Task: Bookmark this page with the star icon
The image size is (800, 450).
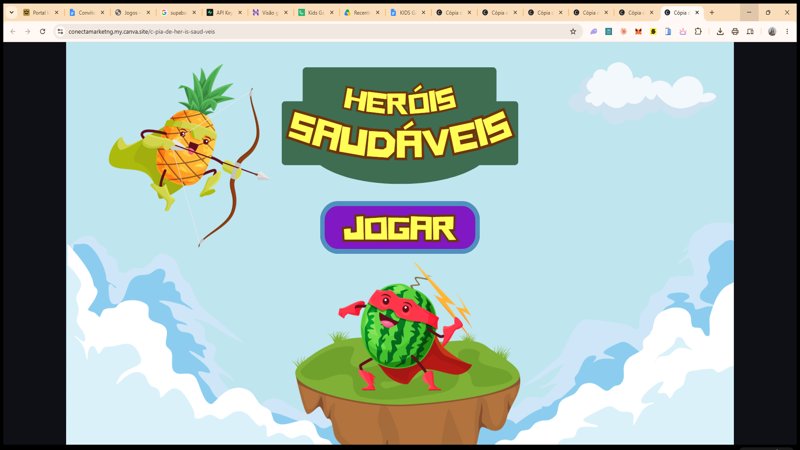Action: 573,32
